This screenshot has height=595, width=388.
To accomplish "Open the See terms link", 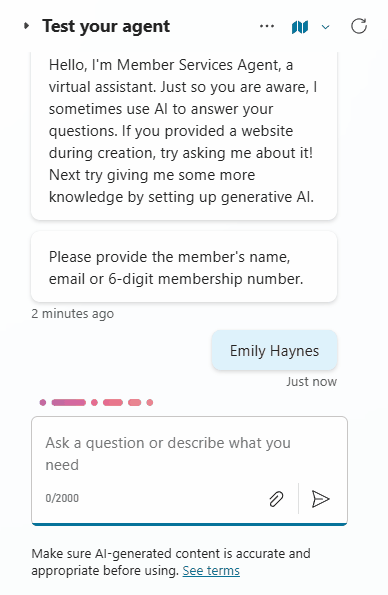I will [211, 570].
